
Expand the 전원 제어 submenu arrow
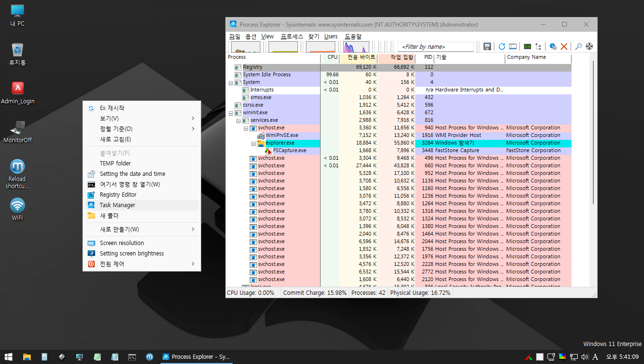point(193,264)
